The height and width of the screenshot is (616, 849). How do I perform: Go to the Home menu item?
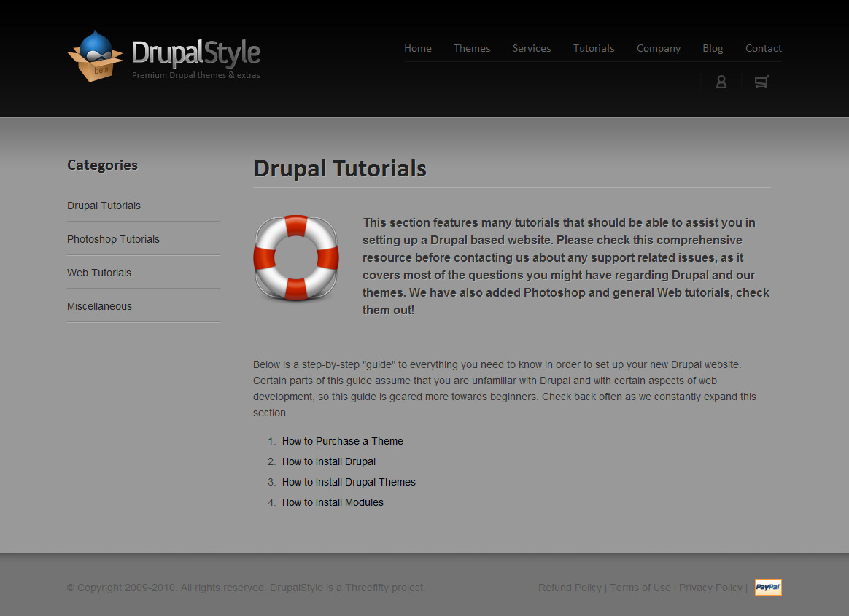[x=417, y=48]
